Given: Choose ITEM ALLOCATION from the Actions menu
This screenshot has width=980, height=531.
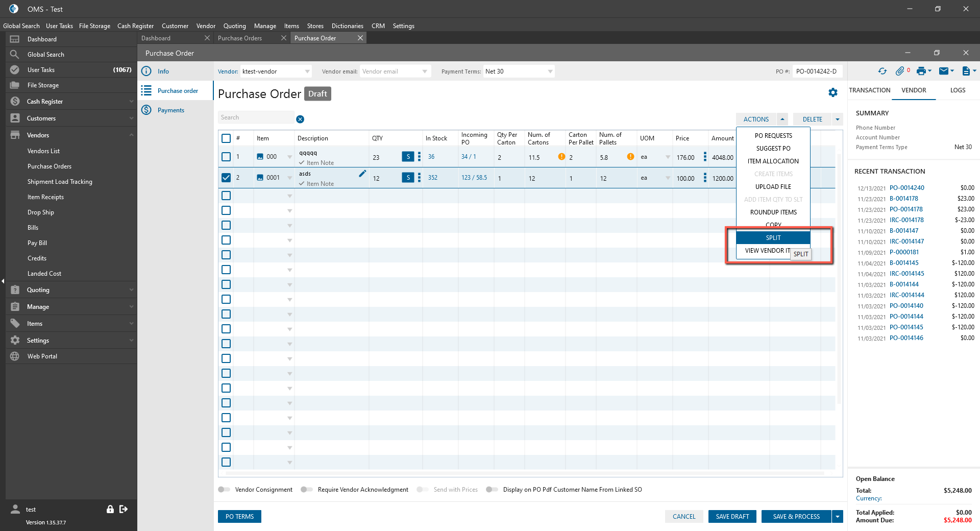Looking at the screenshot, I should [773, 161].
